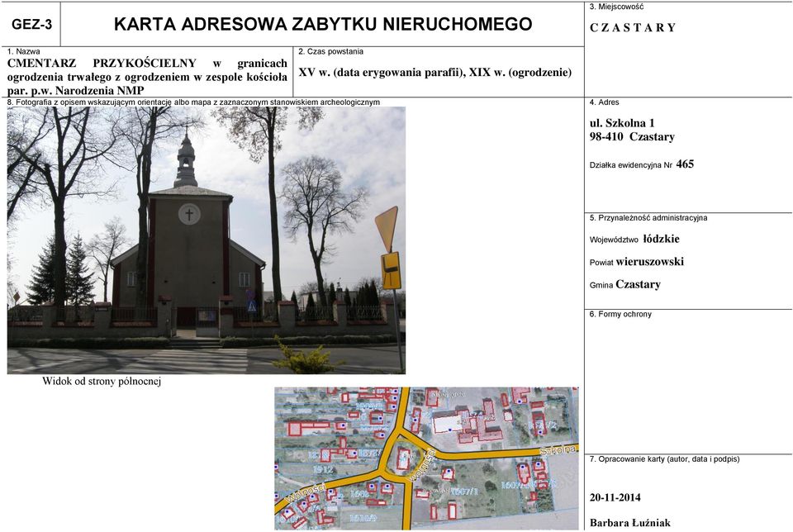793x532 pixels.
Task: Select the date 20-11-2014
Action: coord(615,497)
